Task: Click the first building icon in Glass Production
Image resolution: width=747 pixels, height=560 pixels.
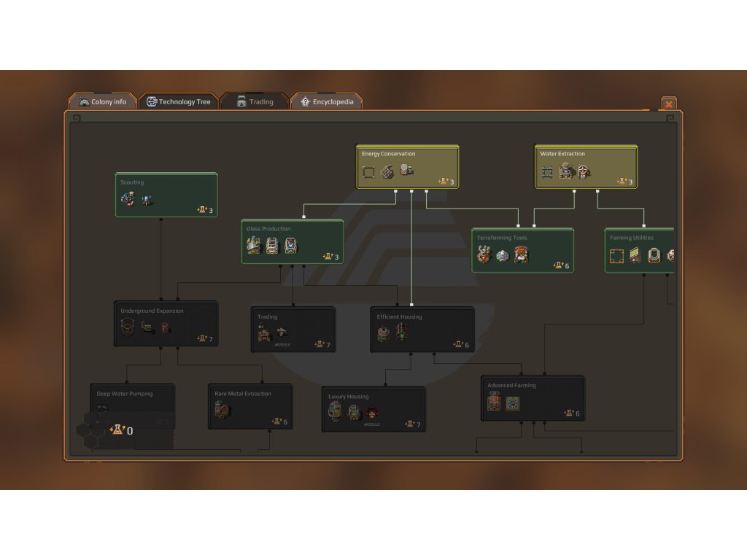Action: click(254, 246)
